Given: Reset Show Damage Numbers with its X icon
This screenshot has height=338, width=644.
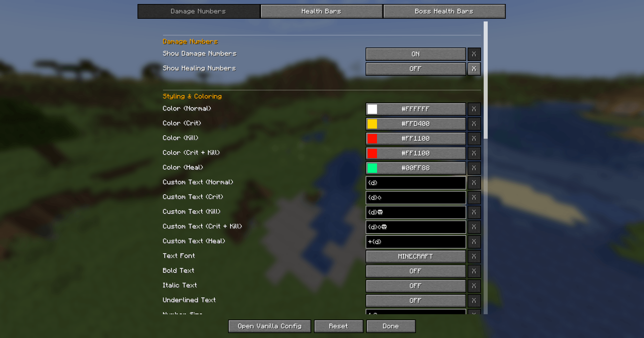Looking at the screenshot, I should coord(474,54).
